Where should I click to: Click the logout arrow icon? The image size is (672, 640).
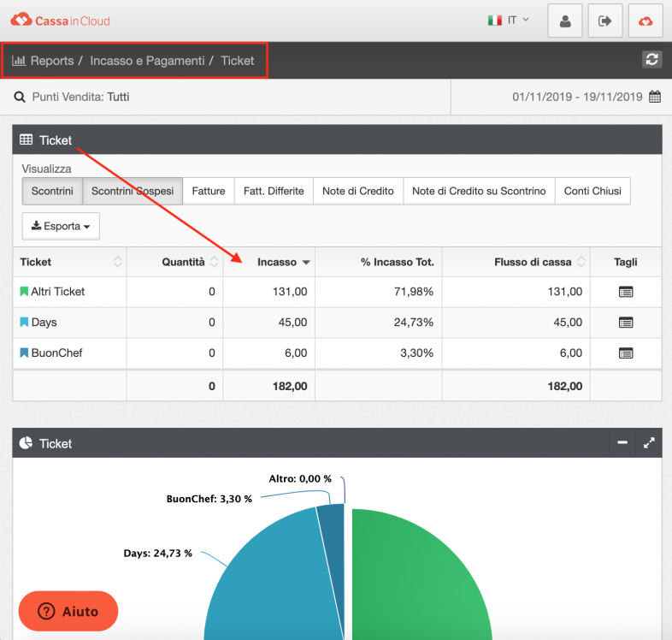(x=604, y=21)
